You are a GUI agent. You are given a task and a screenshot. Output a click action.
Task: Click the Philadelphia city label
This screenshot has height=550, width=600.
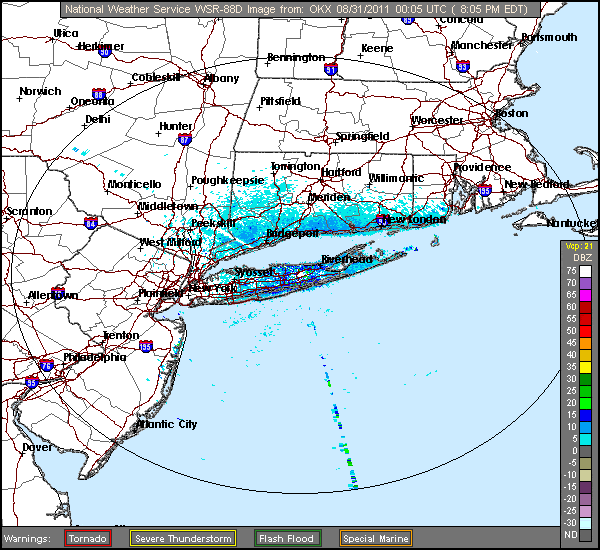point(95,357)
